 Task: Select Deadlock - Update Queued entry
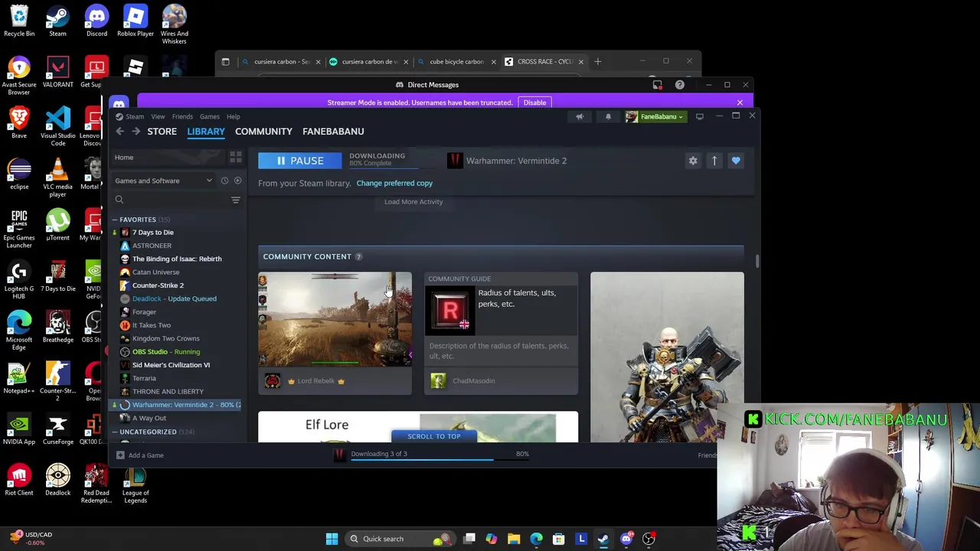coord(175,298)
